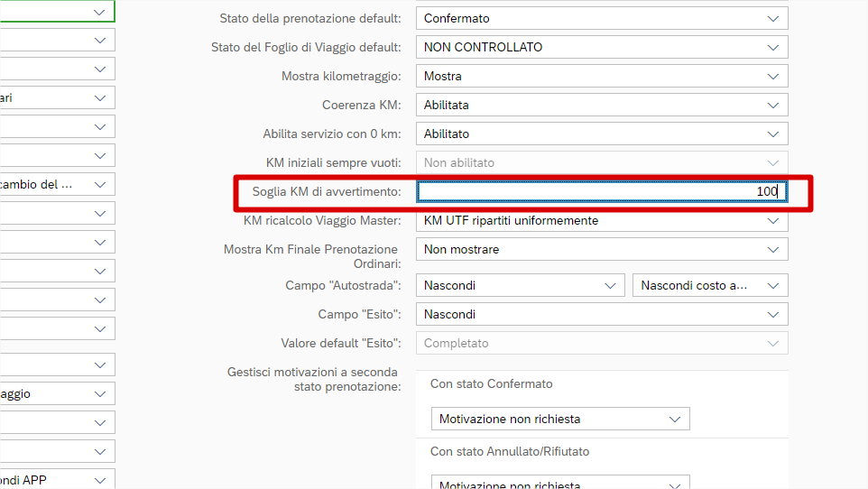The height and width of the screenshot is (489, 868).
Task: Expand the "cambio del ..." dropdown
Action: click(99, 184)
